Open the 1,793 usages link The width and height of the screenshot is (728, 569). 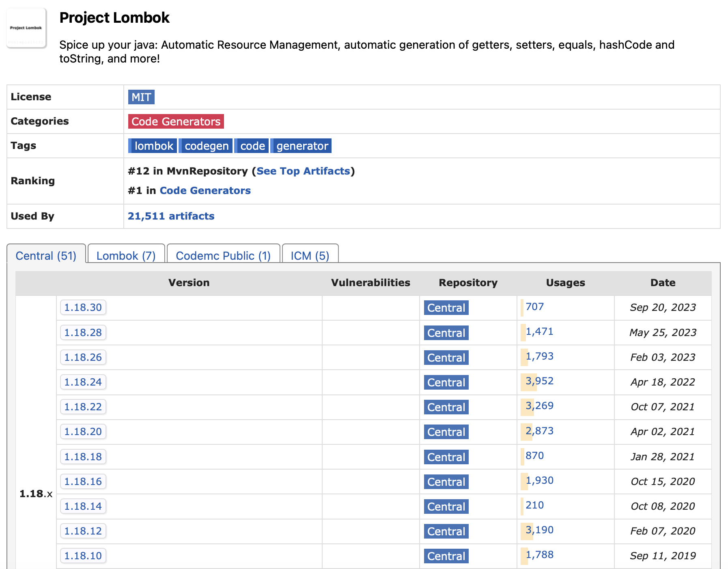(539, 356)
